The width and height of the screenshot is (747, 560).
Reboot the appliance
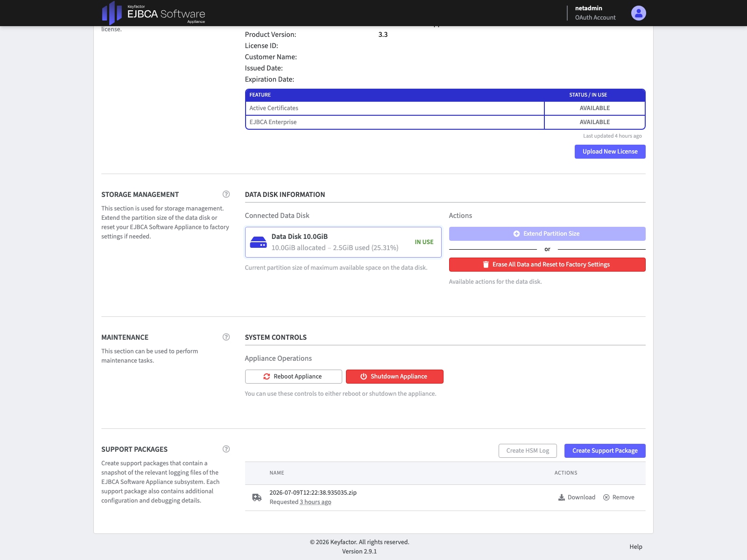coord(293,377)
